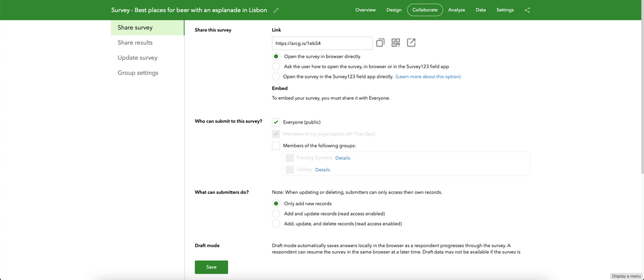Screen dimensions: 644x280
Task: Open Share results in sidebar
Action: (x=135, y=42)
